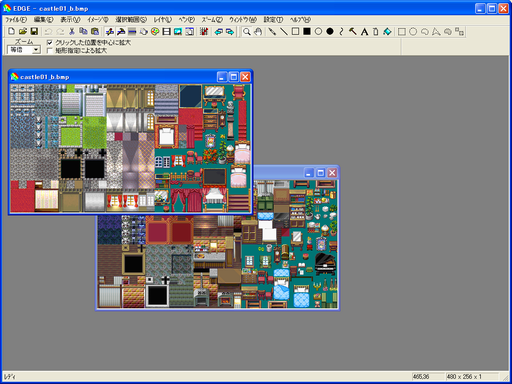Screen dimensions: 512x384
Task: Select the straight line tool
Action: 284,32
